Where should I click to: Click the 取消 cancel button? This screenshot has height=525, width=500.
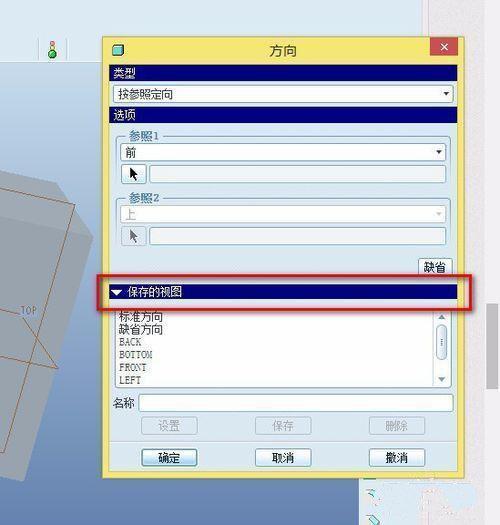coord(283,458)
